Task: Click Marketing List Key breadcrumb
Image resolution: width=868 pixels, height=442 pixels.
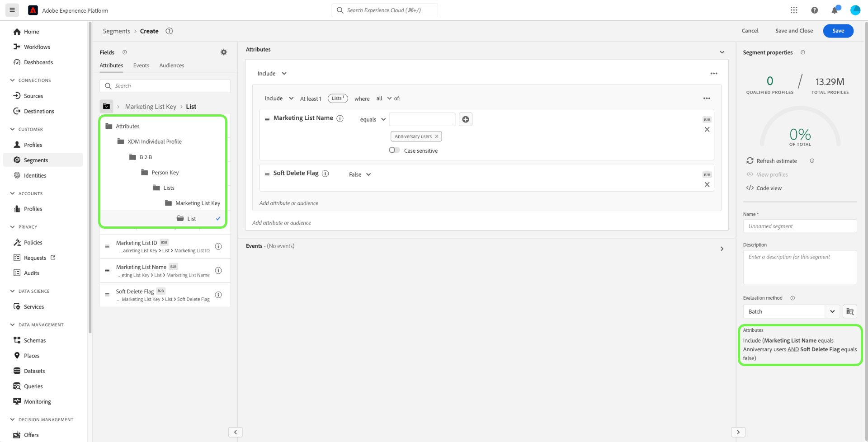Action: pyautogui.click(x=151, y=107)
